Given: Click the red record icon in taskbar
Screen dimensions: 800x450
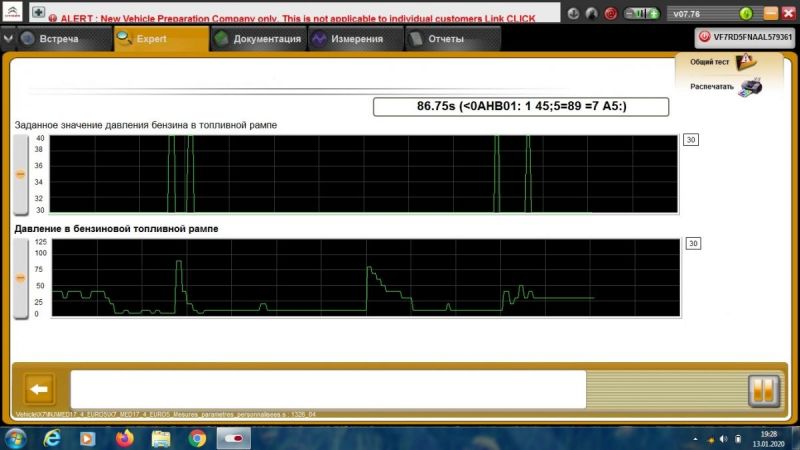Looking at the screenshot, I should click(x=236, y=438).
